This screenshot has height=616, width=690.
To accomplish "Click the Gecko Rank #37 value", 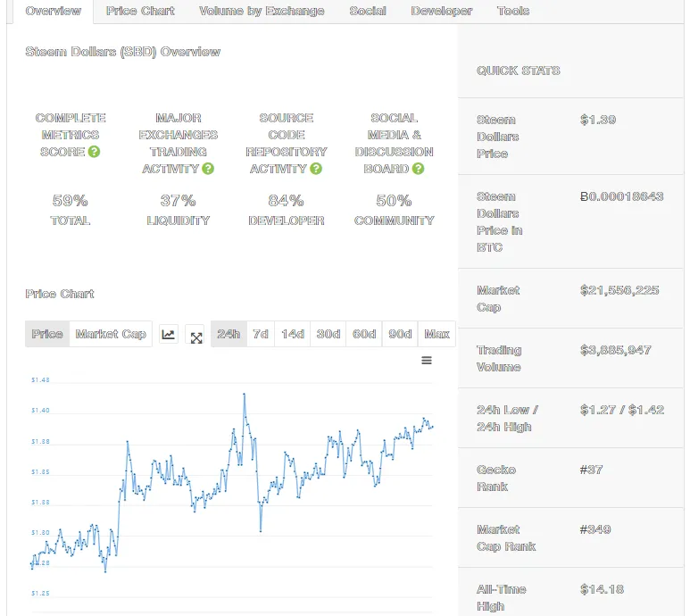I will pyautogui.click(x=591, y=470).
